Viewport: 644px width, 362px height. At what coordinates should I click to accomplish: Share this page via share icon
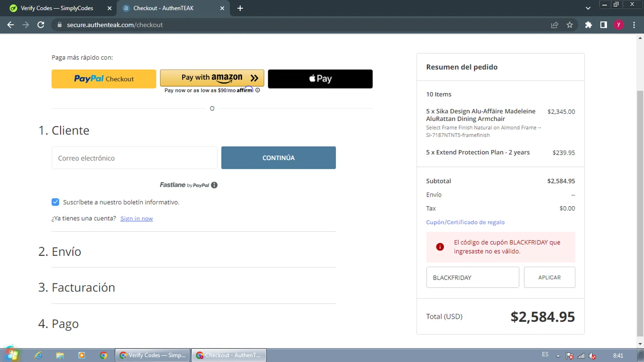click(x=555, y=25)
